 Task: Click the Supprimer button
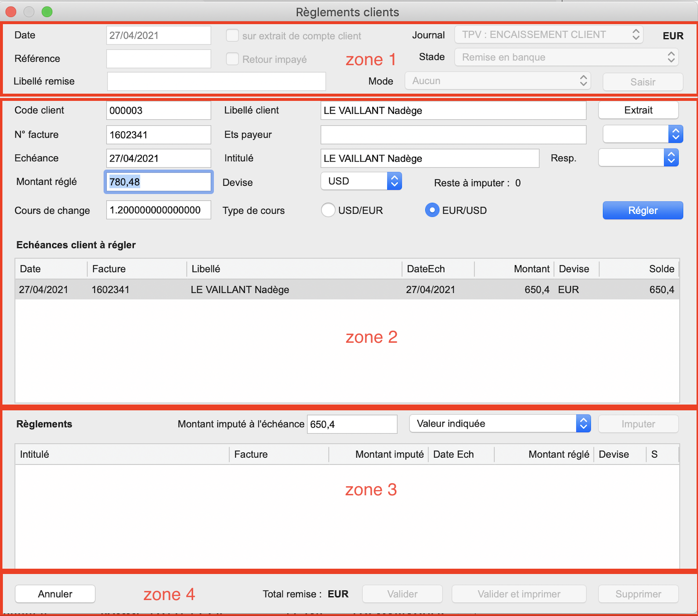(x=638, y=594)
